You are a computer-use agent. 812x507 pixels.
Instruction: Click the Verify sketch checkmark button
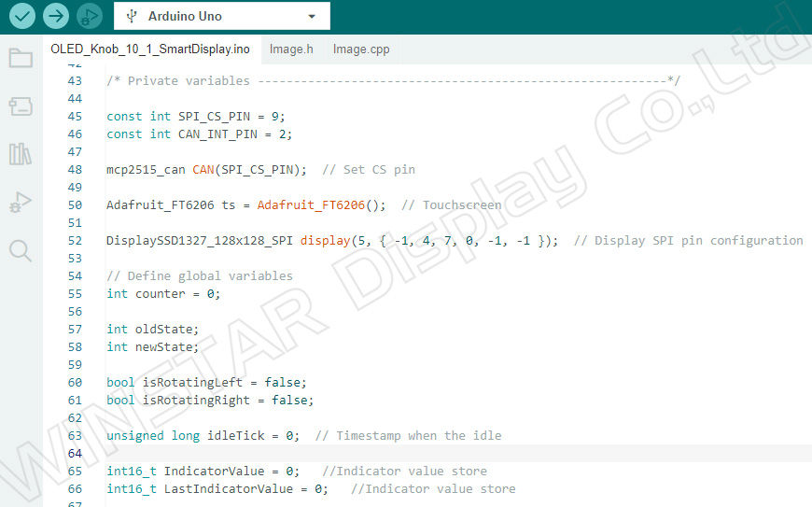21,16
